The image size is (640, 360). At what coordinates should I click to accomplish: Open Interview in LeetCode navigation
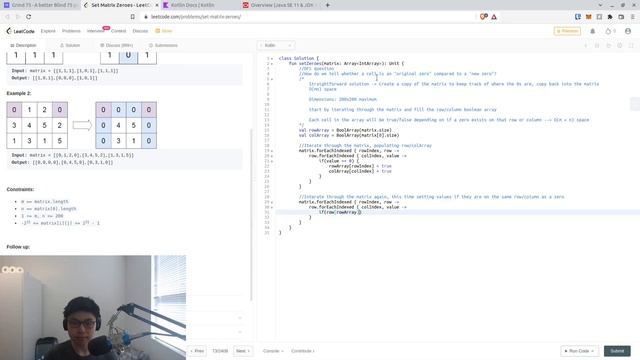click(x=95, y=31)
